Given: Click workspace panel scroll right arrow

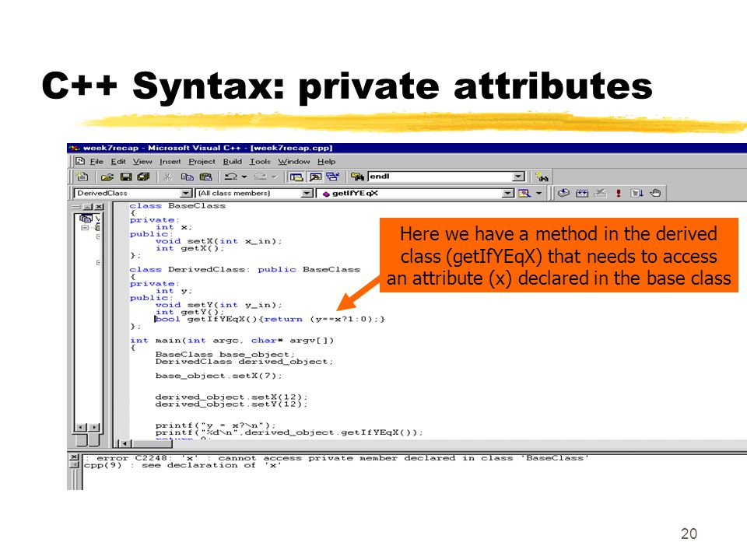Looking at the screenshot, I should [x=94, y=427].
